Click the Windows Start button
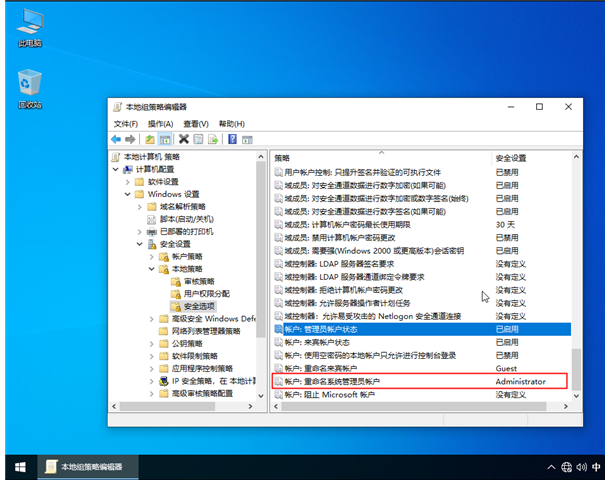This screenshot has width=609, height=483. pyautogui.click(x=18, y=467)
